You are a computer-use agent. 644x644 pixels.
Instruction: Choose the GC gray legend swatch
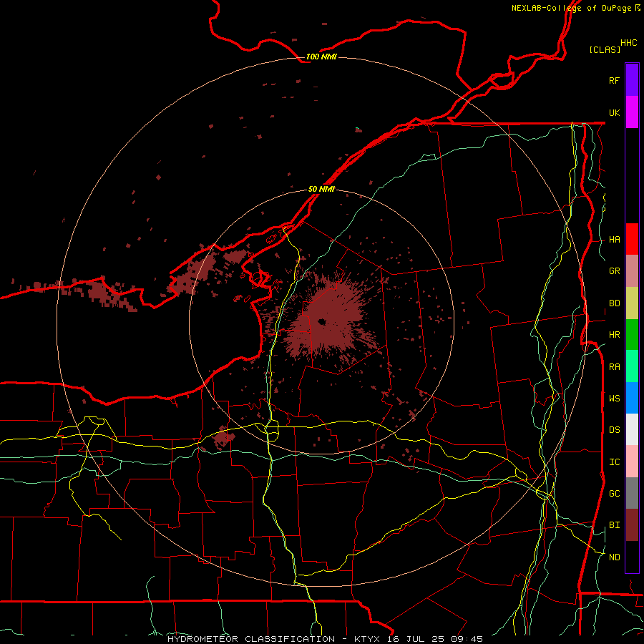point(632,493)
